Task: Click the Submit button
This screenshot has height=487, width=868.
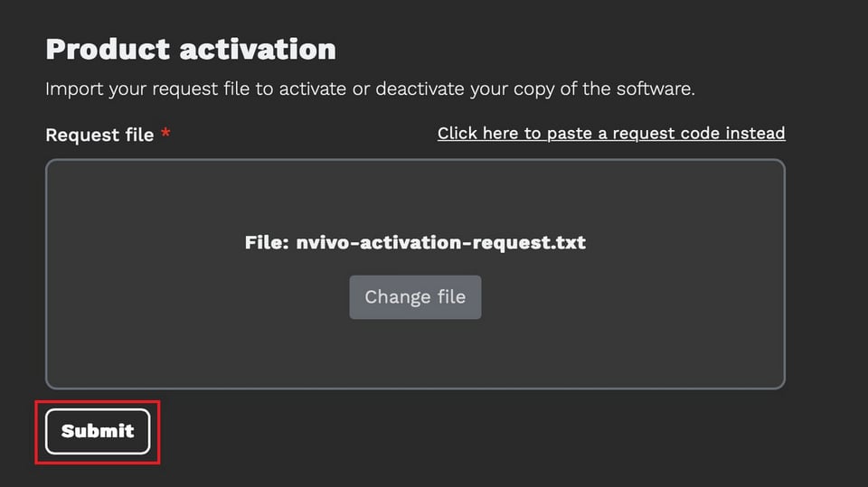Action: 98,431
